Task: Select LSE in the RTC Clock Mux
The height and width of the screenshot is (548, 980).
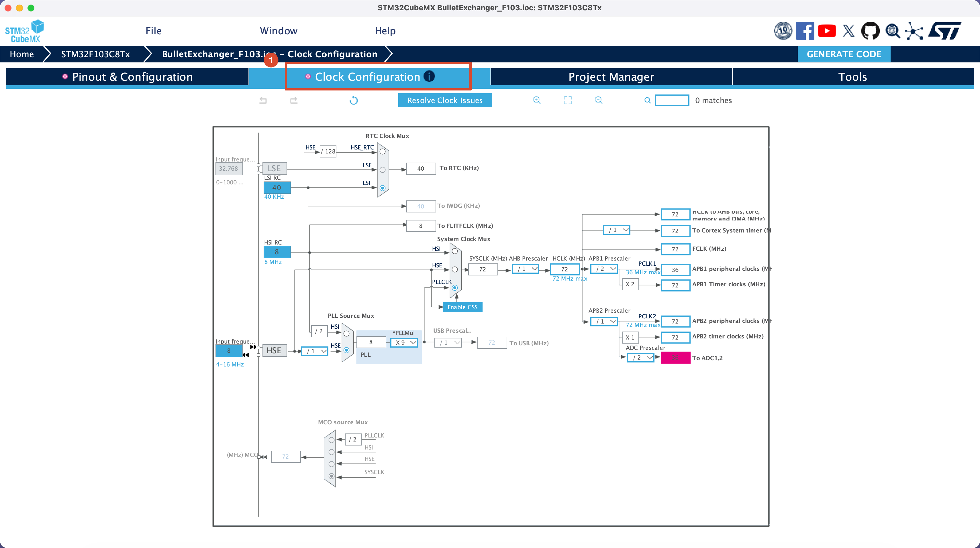Action: [x=383, y=170]
